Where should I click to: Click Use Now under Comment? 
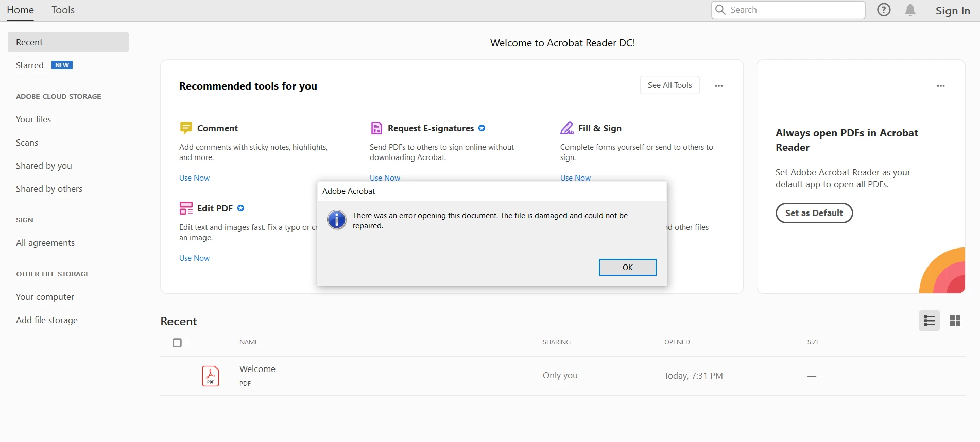194,178
